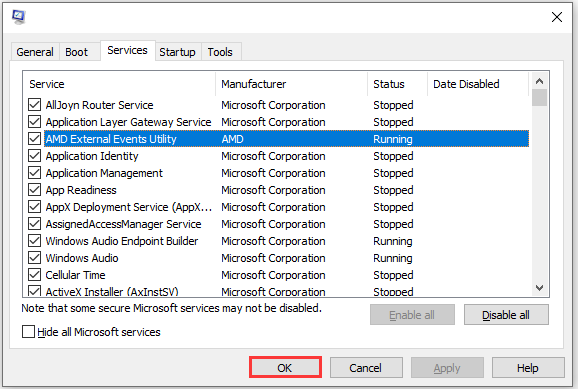The width and height of the screenshot is (578, 389).
Task: Toggle the Cellular Time checkbox
Action: coord(35,274)
